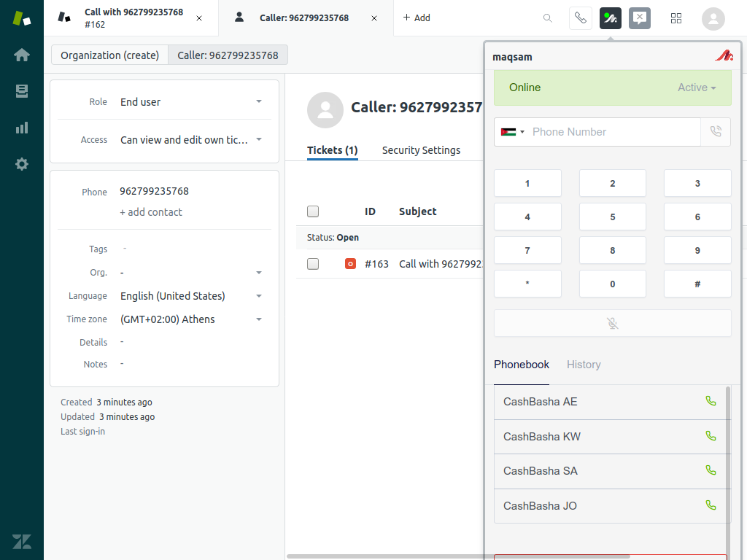
Task: Open the country flag code selector
Action: pyautogui.click(x=512, y=132)
